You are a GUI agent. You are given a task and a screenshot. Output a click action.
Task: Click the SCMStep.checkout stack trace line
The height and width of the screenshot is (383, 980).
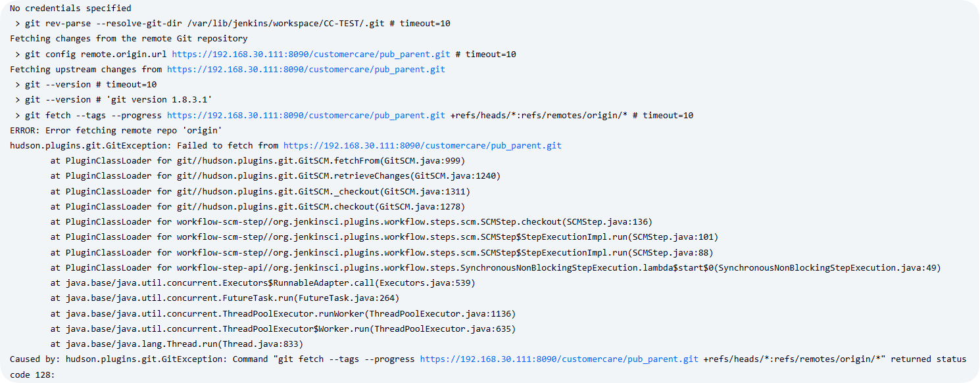[351, 221]
